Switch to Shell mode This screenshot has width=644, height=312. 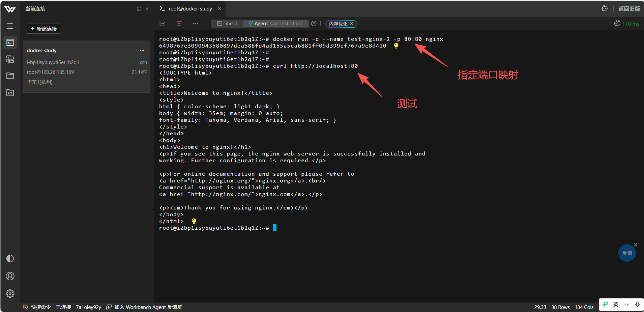coord(228,23)
